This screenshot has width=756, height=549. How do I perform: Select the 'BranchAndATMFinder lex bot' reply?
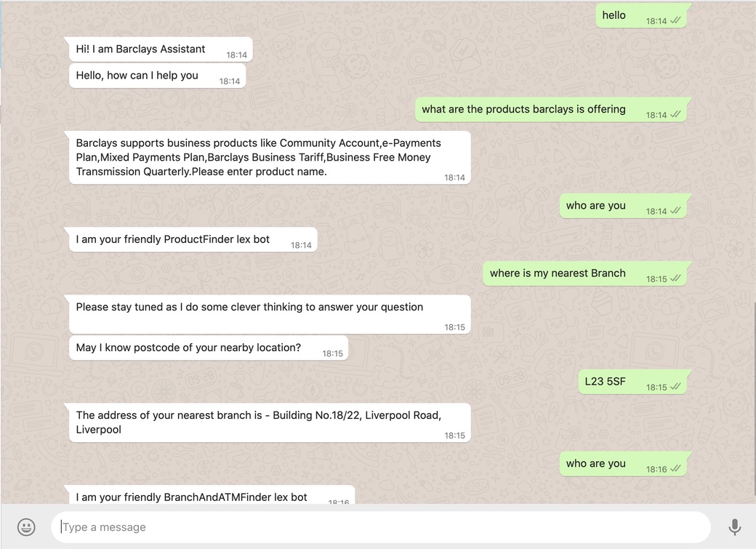tap(212, 495)
